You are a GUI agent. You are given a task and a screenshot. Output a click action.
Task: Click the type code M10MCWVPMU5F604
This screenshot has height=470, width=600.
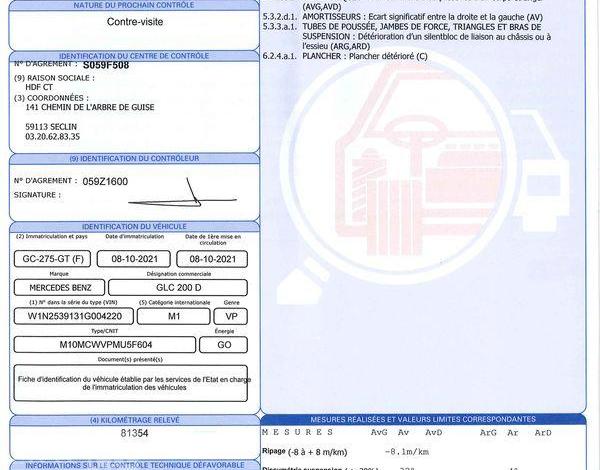tap(100, 344)
